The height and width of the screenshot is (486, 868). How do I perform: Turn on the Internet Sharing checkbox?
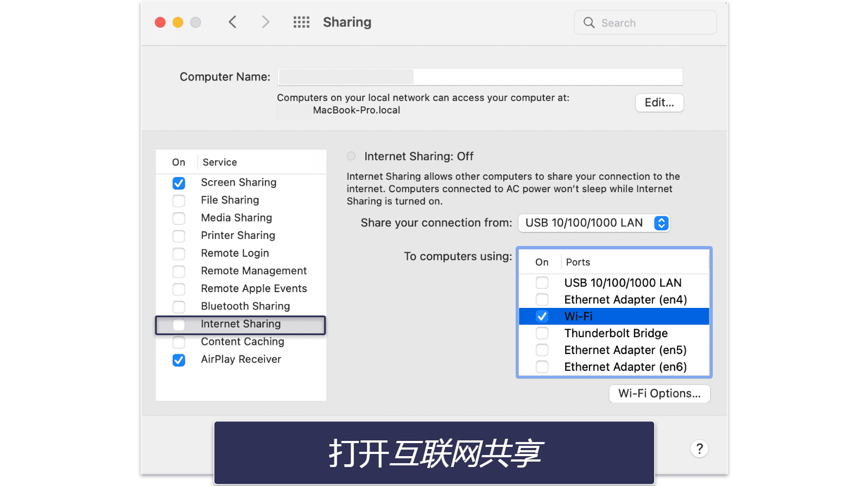click(179, 325)
